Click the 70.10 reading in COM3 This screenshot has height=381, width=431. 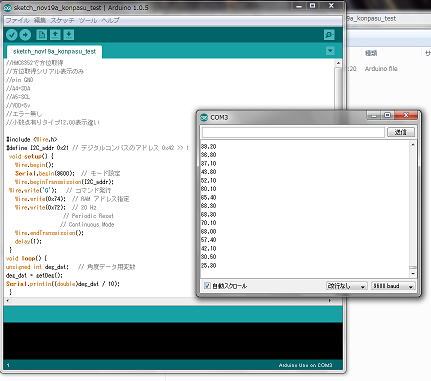click(x=209, y=223)
